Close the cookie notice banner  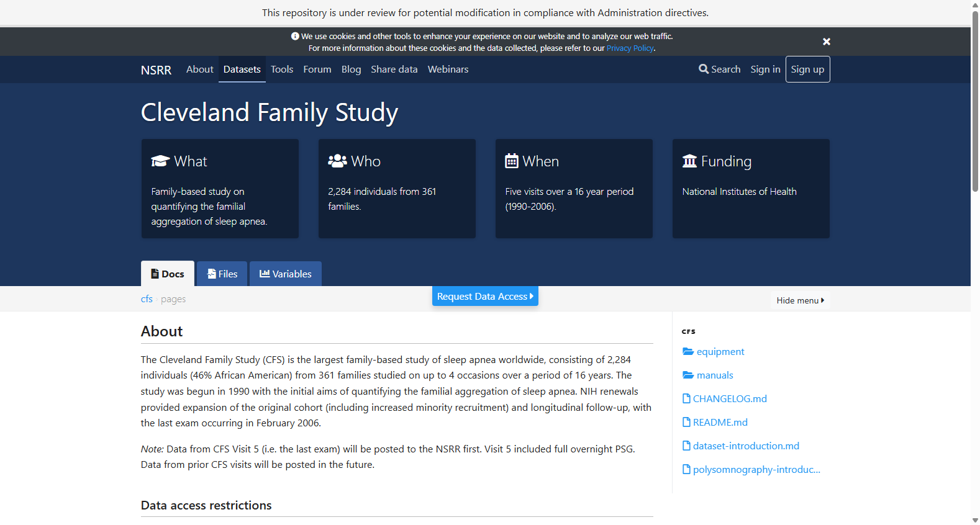(x=826, y=42)
